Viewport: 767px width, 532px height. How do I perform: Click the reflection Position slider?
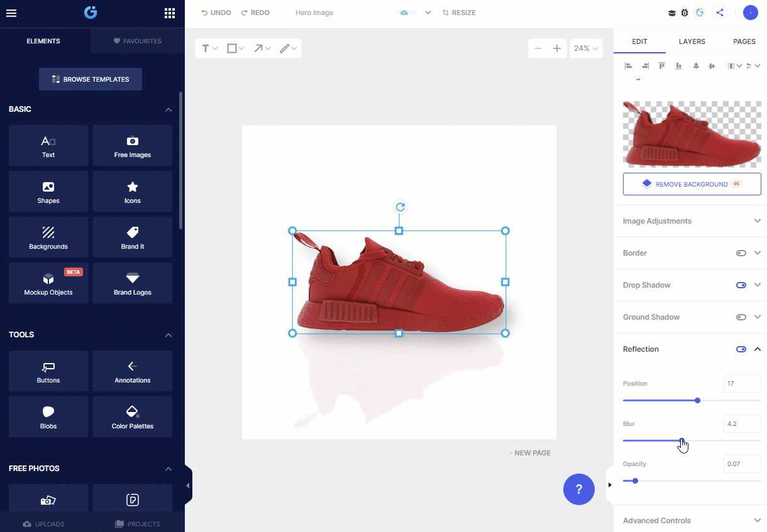(692, 400)
